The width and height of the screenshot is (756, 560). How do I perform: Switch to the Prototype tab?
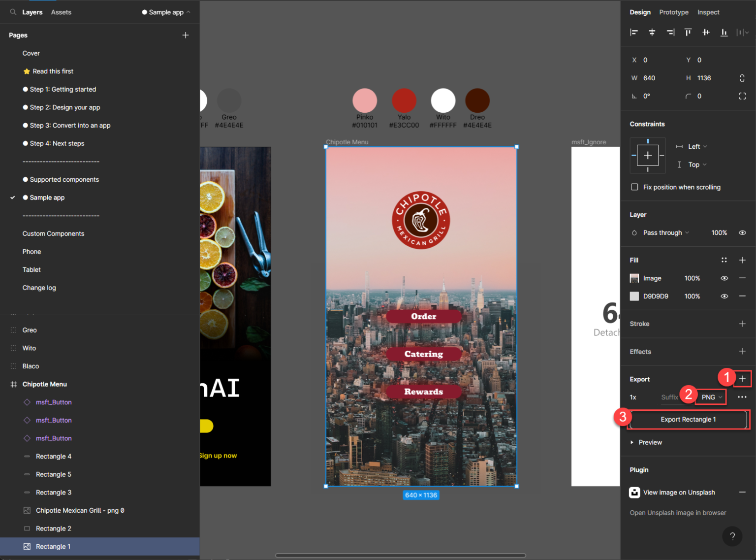point(674,12)
